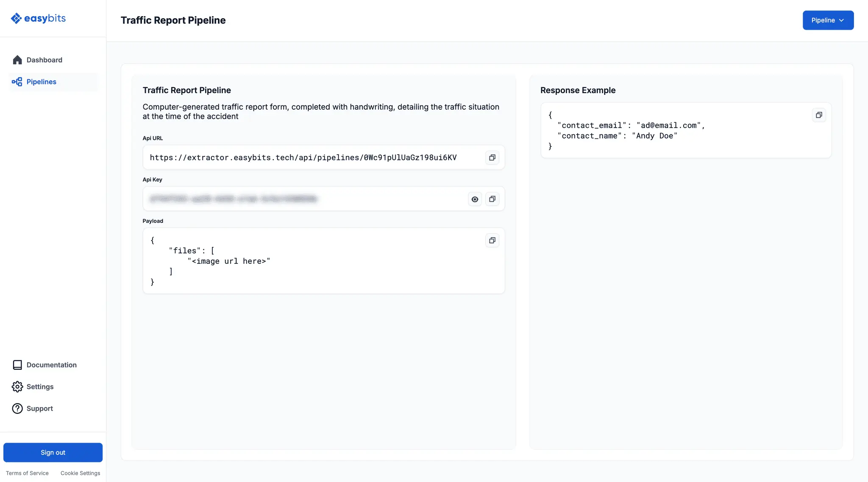The width and height of the screenshot is (868, 482).
Task: Click the "files" key in payload
Action: [185, 251]
